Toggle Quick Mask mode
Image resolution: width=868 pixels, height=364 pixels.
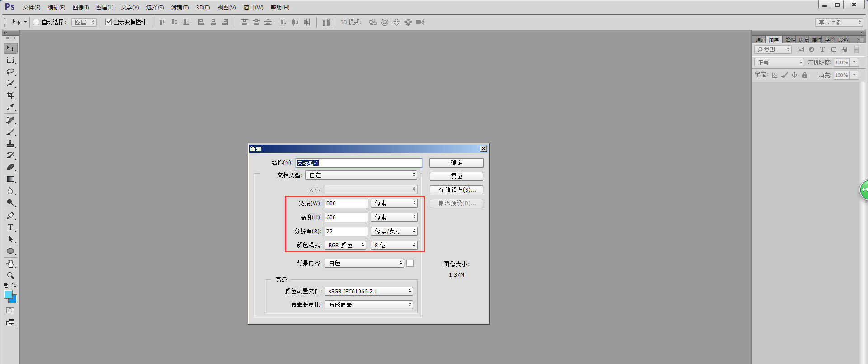pos(10,311)
